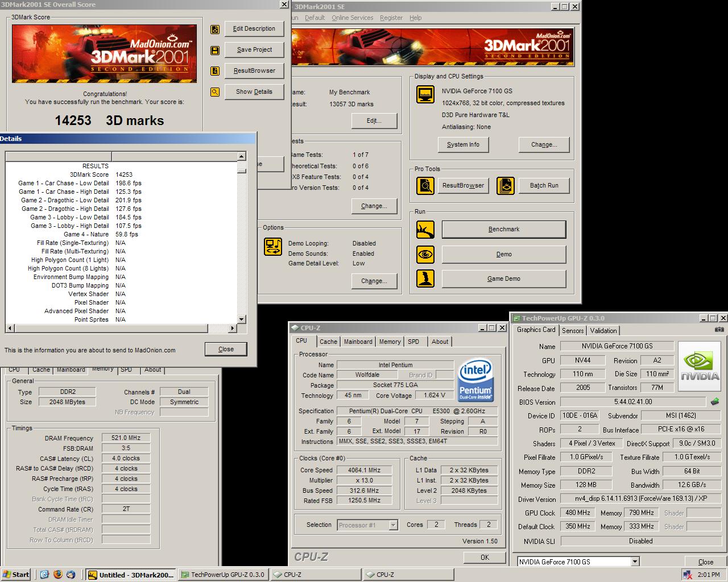Switch to the Sensors tab in GPU-Z
The height and width of the screenshot is (582, 728).
573,331
